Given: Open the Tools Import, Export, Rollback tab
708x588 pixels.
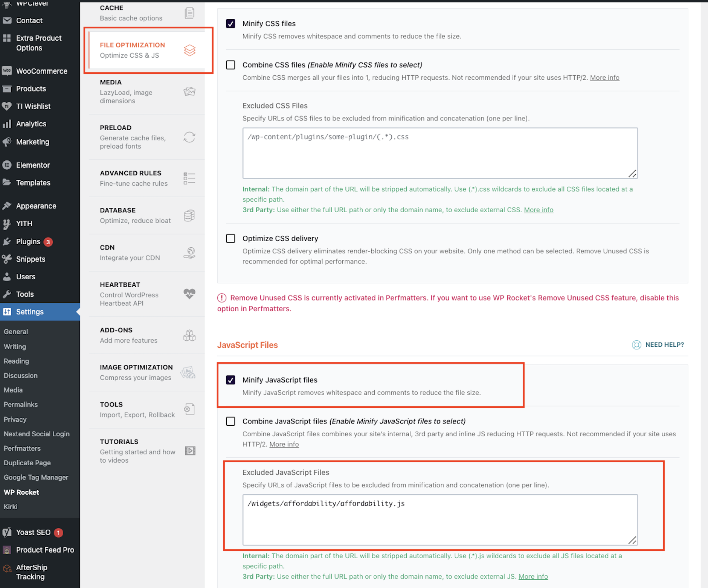Looking at the screenshot, I should click(147, 410).
